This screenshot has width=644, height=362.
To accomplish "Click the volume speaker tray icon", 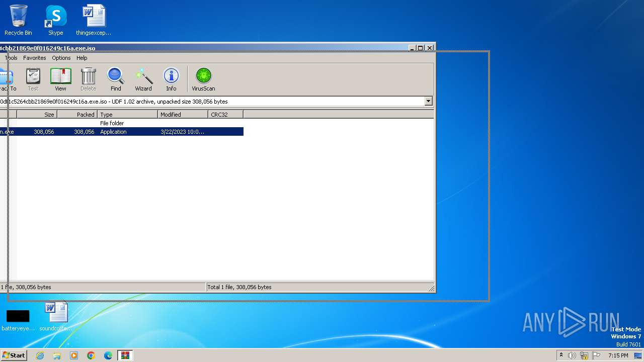I will [572, 355].
